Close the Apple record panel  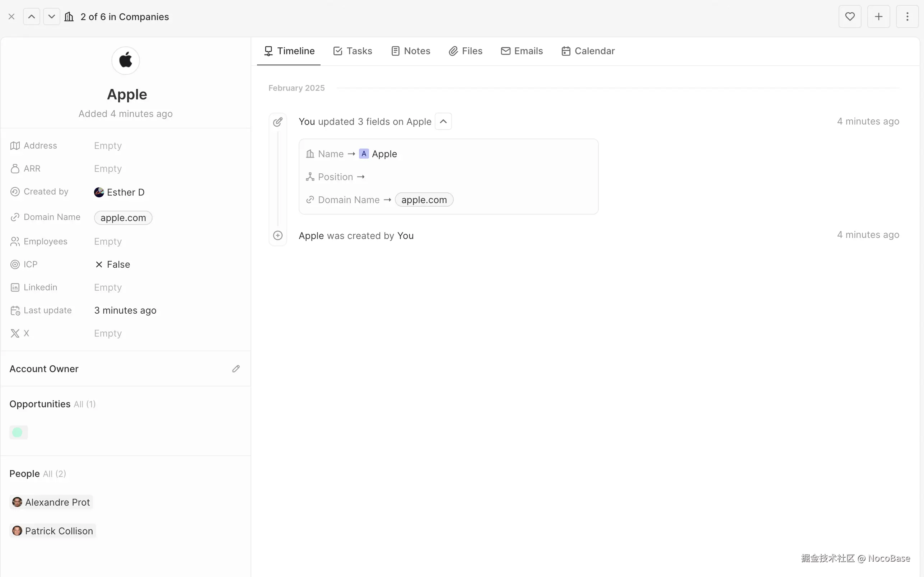(11, 17)
